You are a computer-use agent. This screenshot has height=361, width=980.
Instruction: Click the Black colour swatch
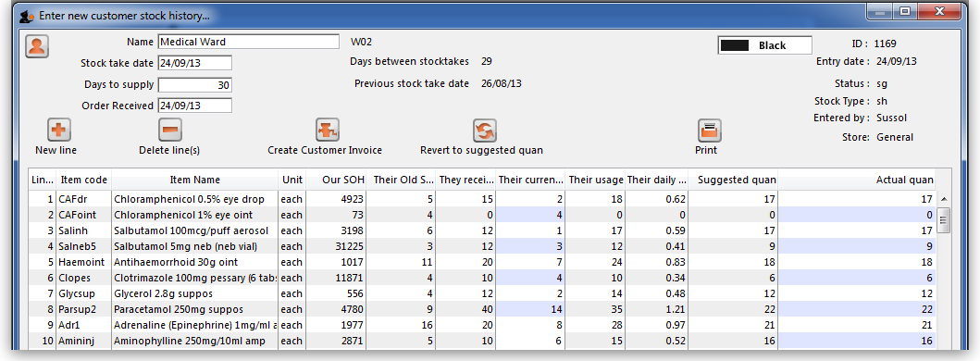(x=735, y=45)
